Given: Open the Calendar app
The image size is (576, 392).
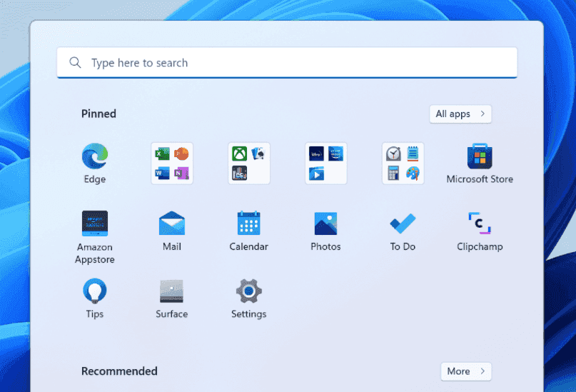Looking at the screenshot, I should point(248,231).
